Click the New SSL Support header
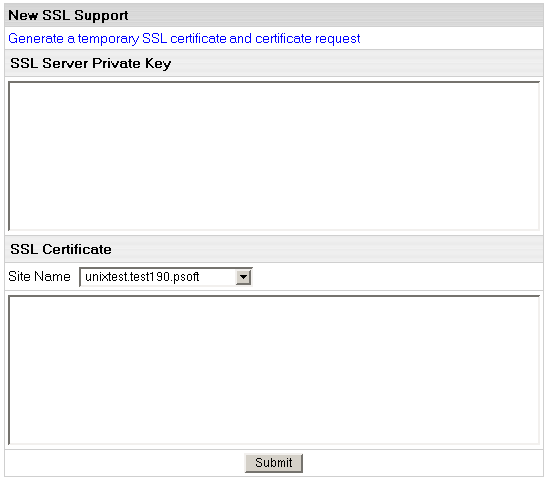This screenshot has width=547, height=479. [x=68, y=15]
